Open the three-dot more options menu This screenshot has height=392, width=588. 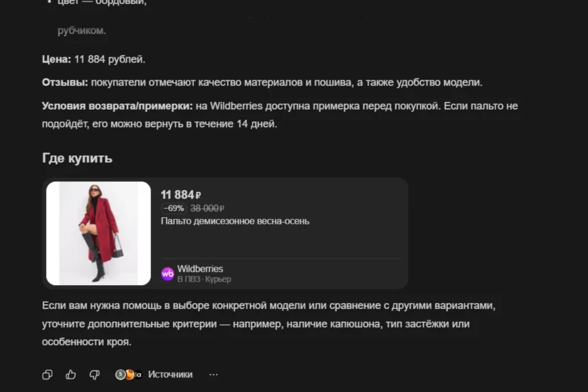(x=214, y=374)
